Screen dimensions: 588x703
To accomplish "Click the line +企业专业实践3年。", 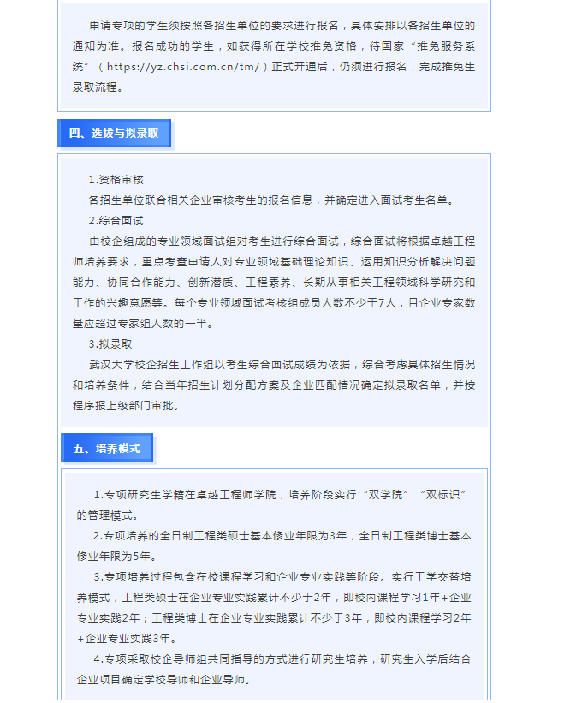I will [x=128, y=639].
